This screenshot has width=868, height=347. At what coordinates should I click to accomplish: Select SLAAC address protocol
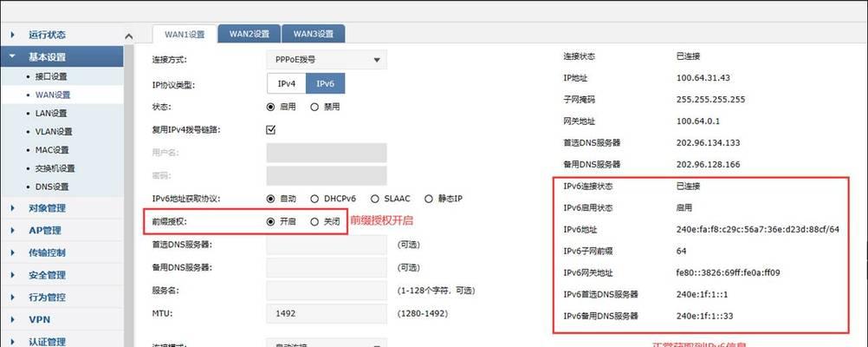point(375,199)
